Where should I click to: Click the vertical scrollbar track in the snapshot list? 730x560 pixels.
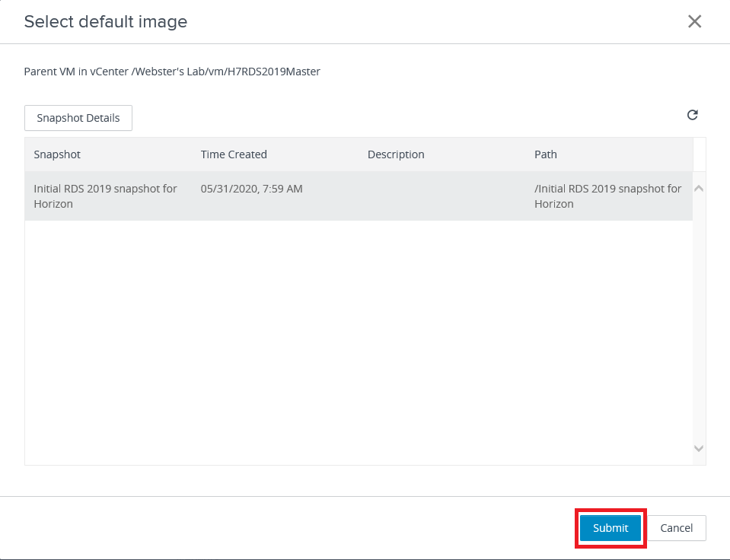tap(699, 320)
